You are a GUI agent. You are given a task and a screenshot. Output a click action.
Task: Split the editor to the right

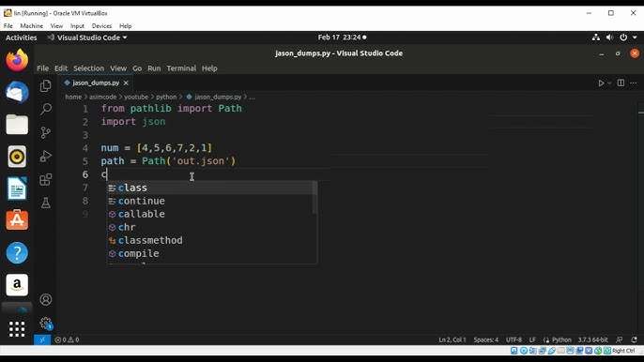pyautogui.click(x=621, y=83)
